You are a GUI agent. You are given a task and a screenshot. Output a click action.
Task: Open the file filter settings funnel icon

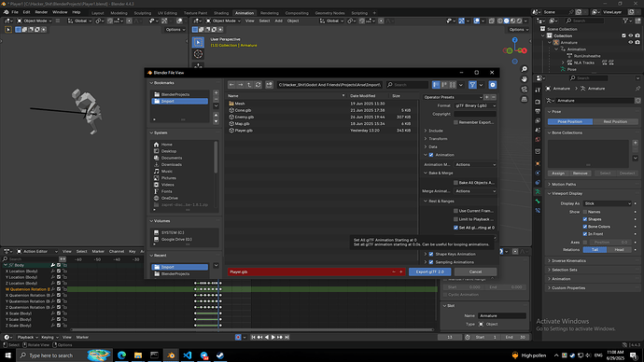472,85
